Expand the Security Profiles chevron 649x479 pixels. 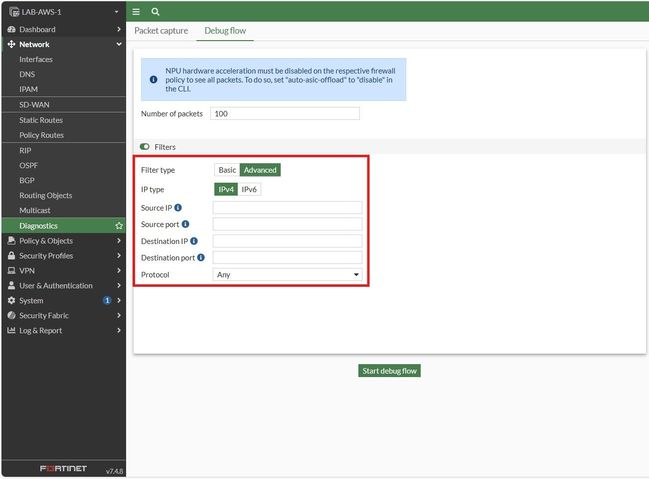click(x=119, y=255)
